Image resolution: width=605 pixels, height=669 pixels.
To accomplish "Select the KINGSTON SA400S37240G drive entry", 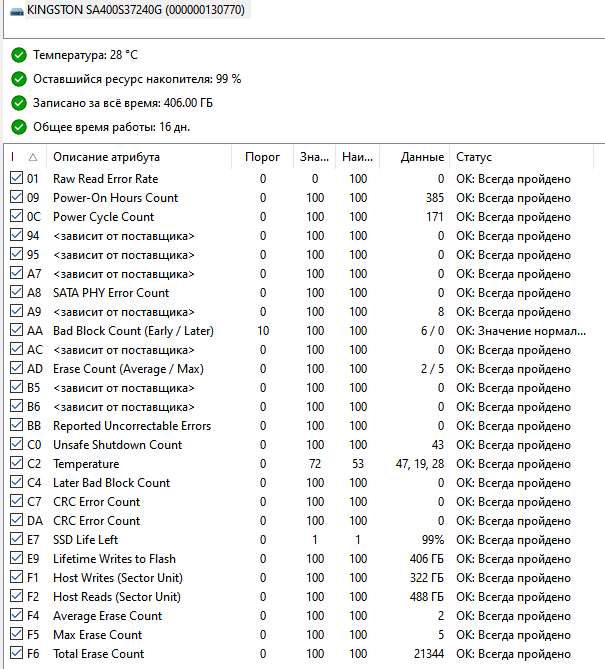I will click(136, 10).
